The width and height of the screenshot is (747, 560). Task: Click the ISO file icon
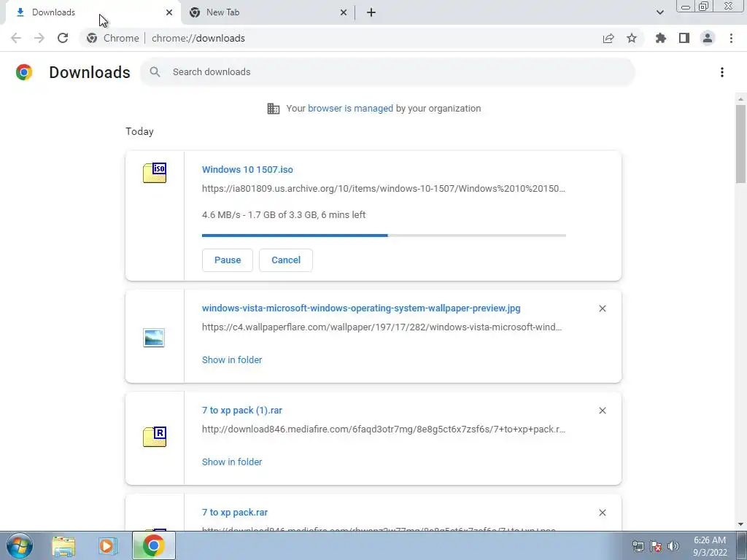pos(155,172)
